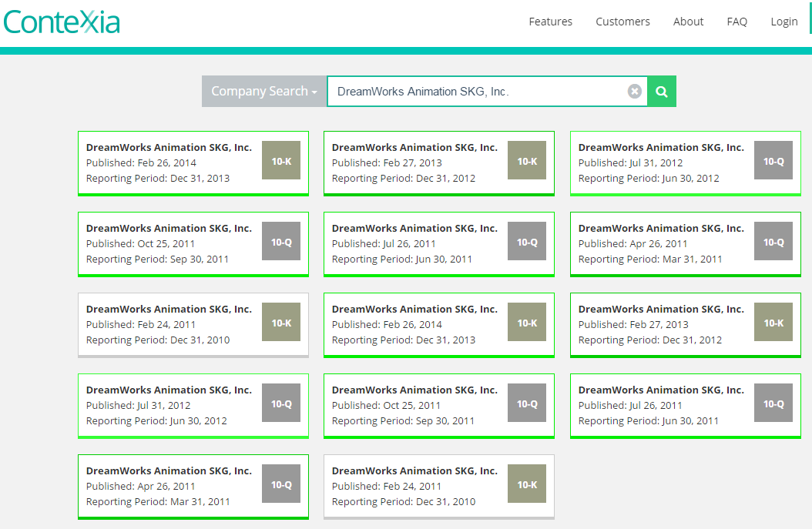Open the second filing published Feb 24, 2011
812x529 pixels.
click(x=439, y=487)
